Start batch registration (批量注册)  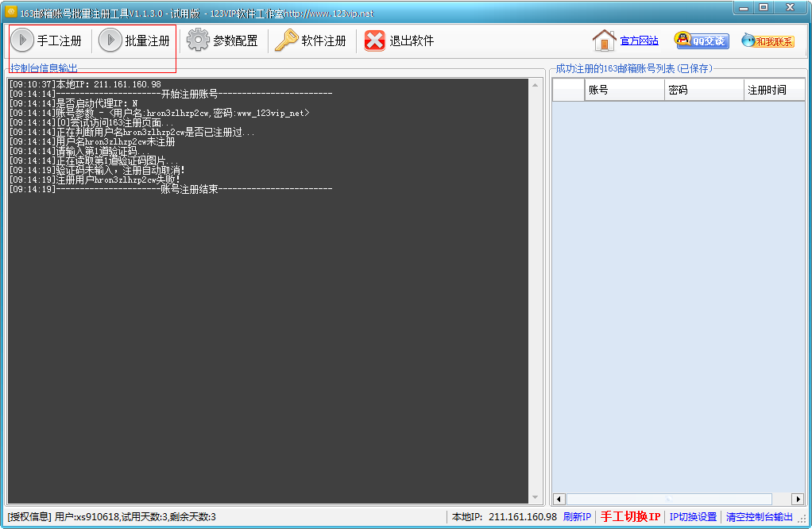[x=134, y=41]
